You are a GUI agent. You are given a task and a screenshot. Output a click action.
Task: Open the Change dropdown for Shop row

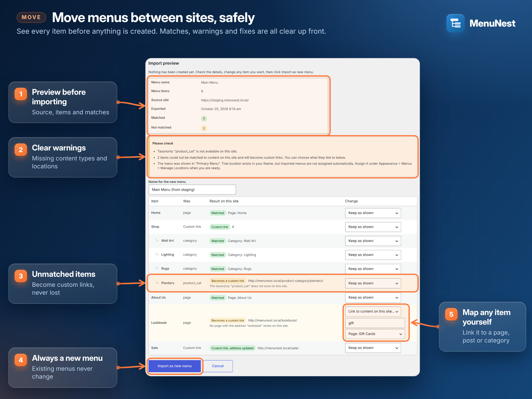pos(373,227)
